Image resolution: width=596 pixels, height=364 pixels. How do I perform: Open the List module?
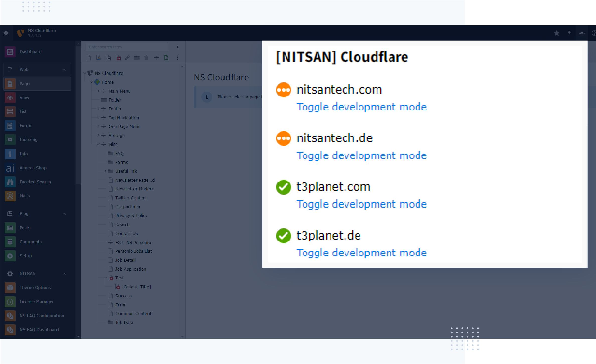pyautogui.click(x=23, y=112)
